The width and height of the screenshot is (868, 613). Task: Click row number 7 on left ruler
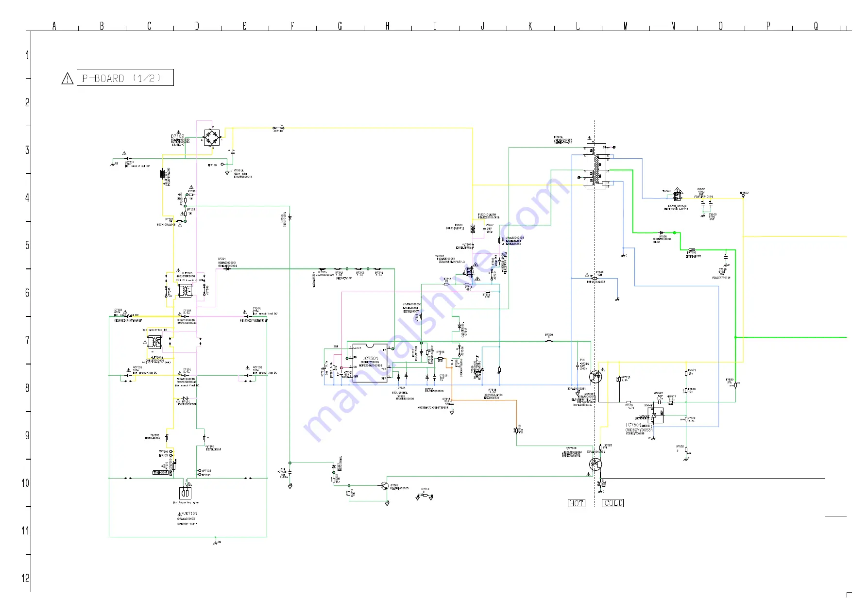(x=27, y=340)
